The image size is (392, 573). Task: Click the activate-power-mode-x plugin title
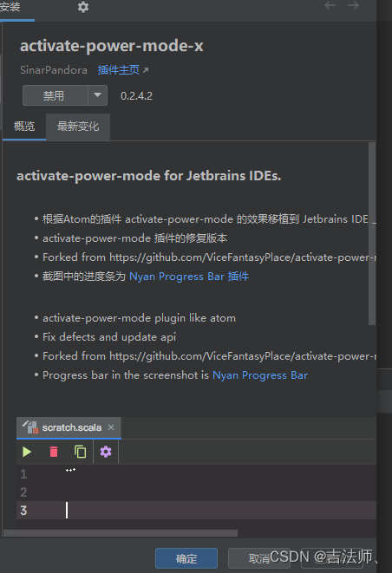112,46
